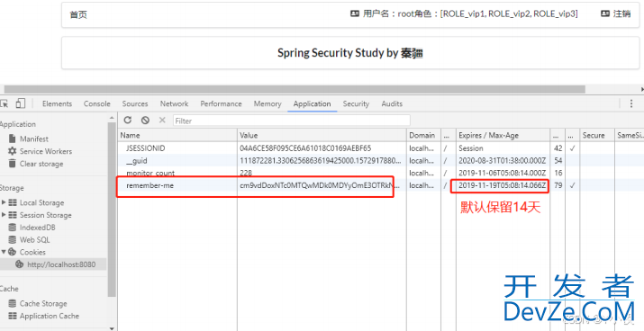Select the remember-me cookie row
Viewport: 644px width, 331px height.
click(381, 185)
